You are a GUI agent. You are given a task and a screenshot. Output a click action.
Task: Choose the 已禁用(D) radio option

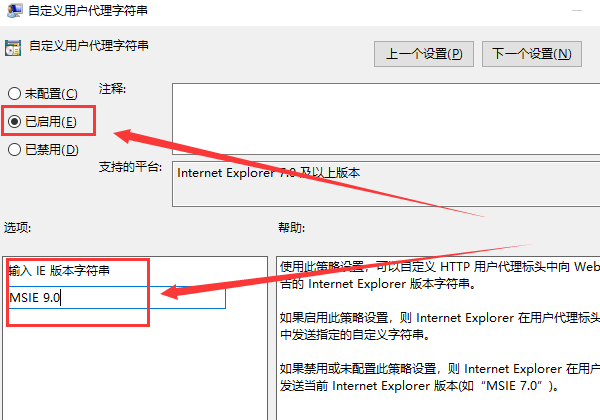tap(15, 149)
